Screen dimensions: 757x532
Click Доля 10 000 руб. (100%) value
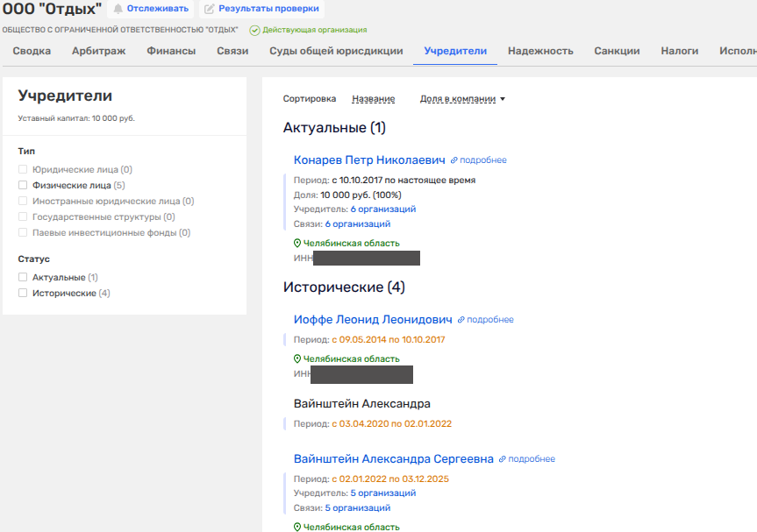point(361,195)
